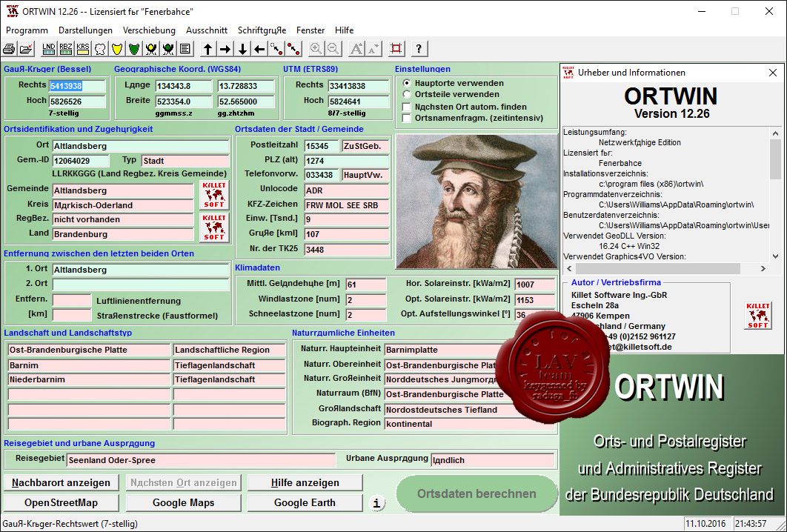Click the Gauss-Krüger Rechts input field
The width and height of the screenshot is (787, 532).
pyautogui.click(x=77, y=86)
